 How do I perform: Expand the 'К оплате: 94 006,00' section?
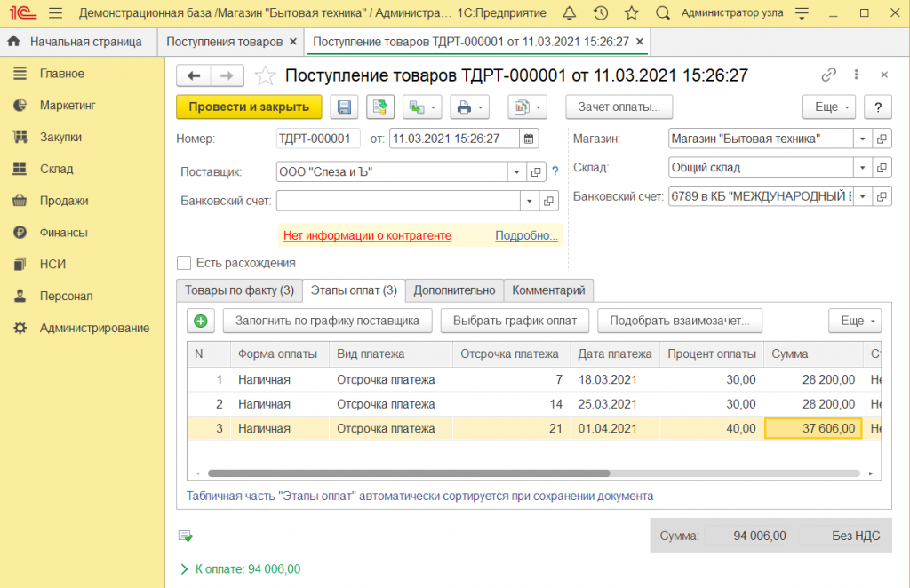[x=185, y=568]
